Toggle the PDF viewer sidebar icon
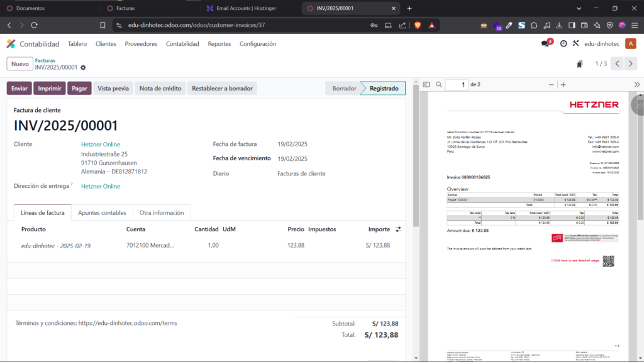This screenshot has height=362, width=644. click(x=426, y=85)
